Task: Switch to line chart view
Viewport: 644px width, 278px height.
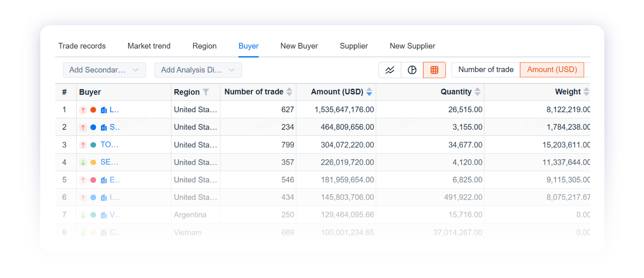Action: click(x=389, y=70)
